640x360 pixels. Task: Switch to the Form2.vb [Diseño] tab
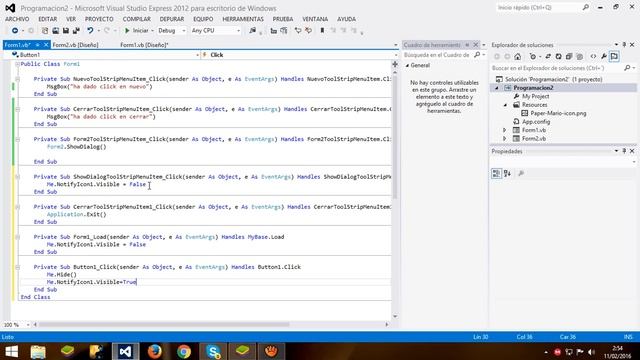click(76, 45)
